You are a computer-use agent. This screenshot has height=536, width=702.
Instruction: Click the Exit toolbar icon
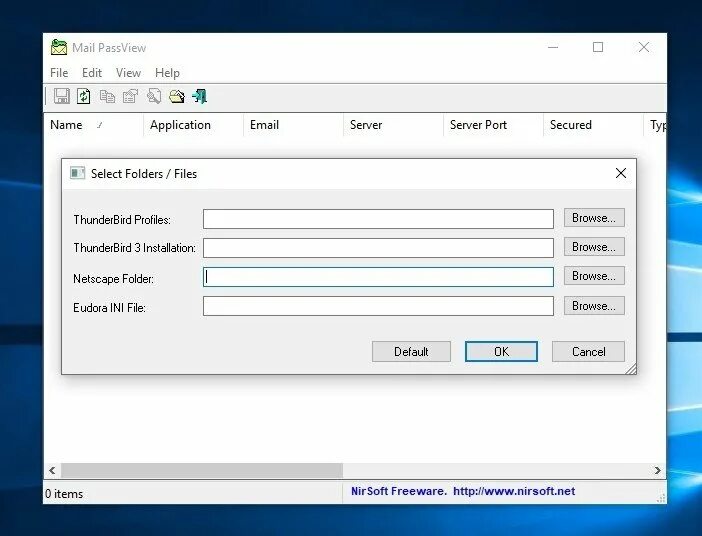(200, 96)
